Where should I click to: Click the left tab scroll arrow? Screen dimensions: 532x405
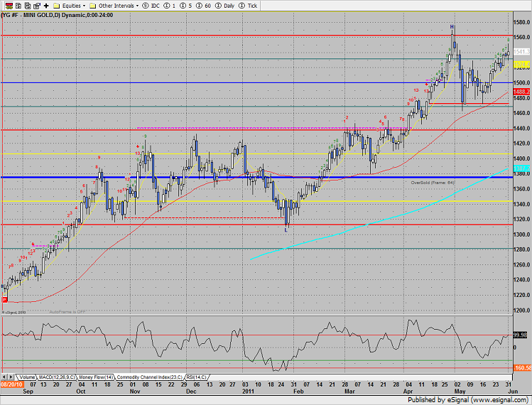point(4,377)
